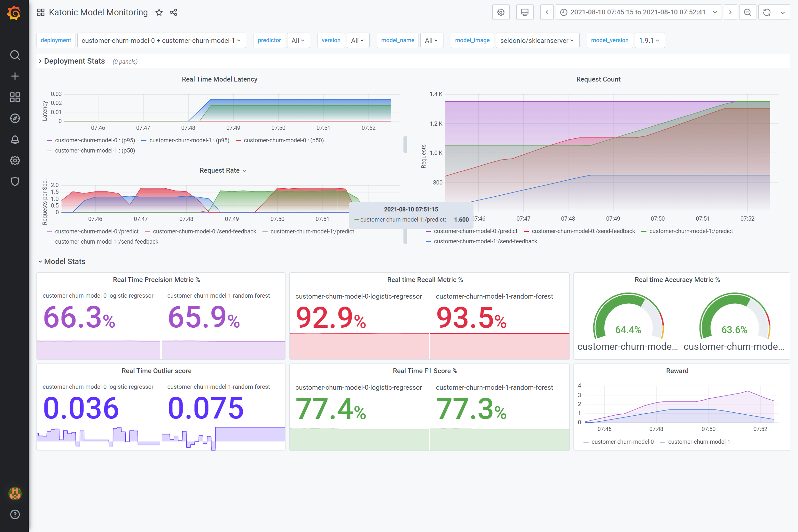
Task: Click the Create plus icon in sidebar
Action: [x=15, y=76]
